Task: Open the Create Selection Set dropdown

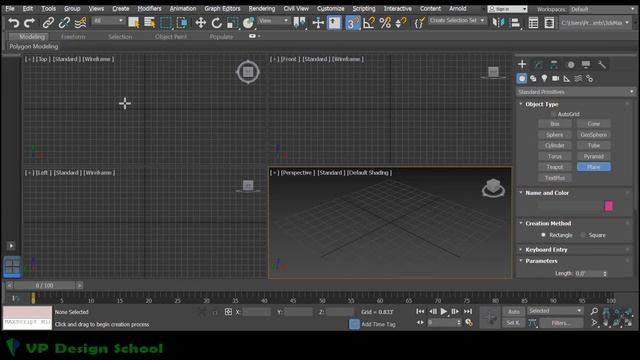Action: tap(457, 20)
